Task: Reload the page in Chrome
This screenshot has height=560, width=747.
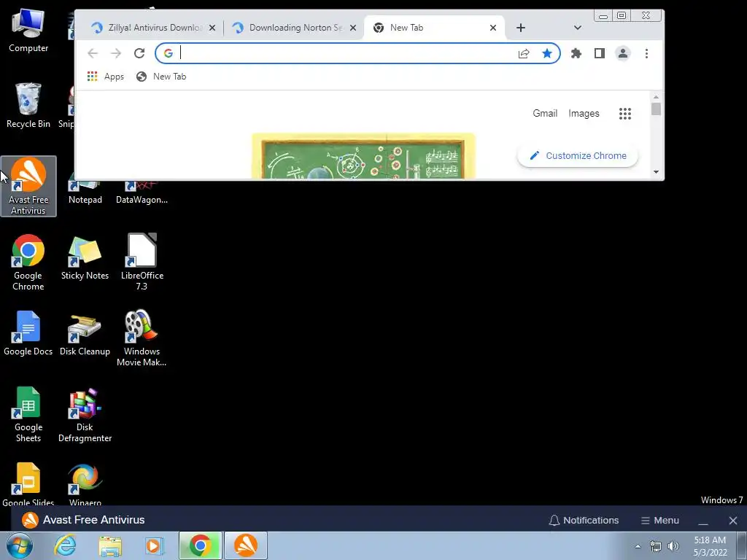Action: click(x=139, y=53)
